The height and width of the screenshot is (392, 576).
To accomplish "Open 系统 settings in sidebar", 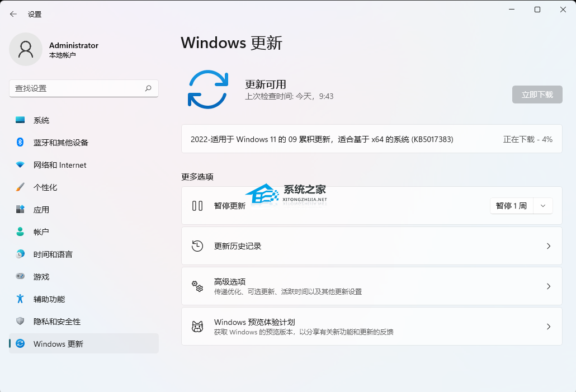I will coord(41,120).
